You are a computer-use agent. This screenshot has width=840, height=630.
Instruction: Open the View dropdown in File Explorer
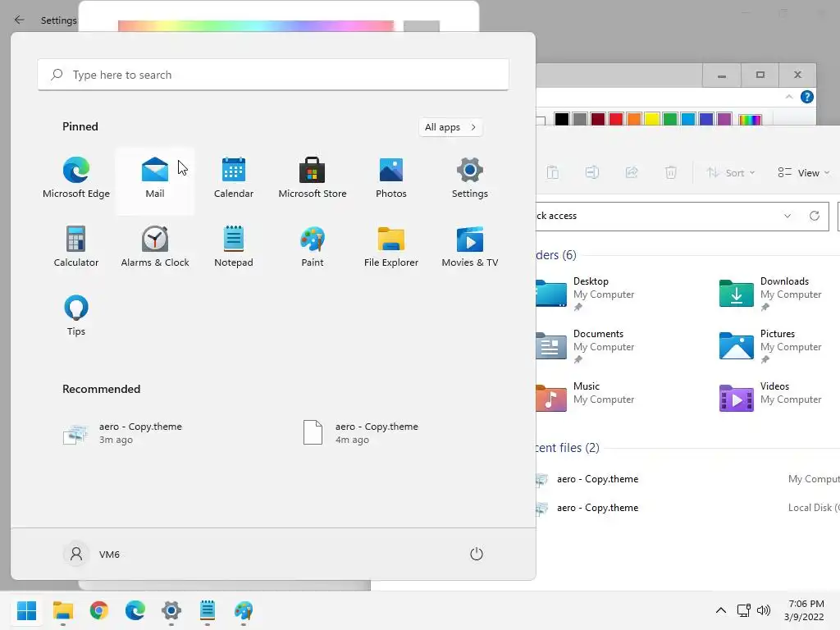tap(804, 172)
